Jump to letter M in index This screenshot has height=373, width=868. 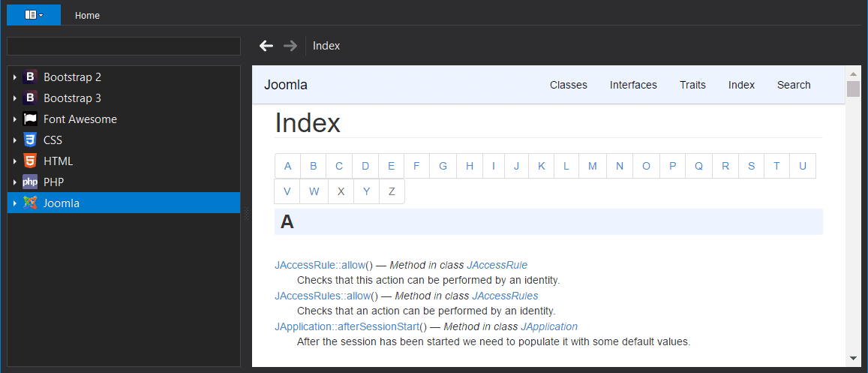coord(592,166)
